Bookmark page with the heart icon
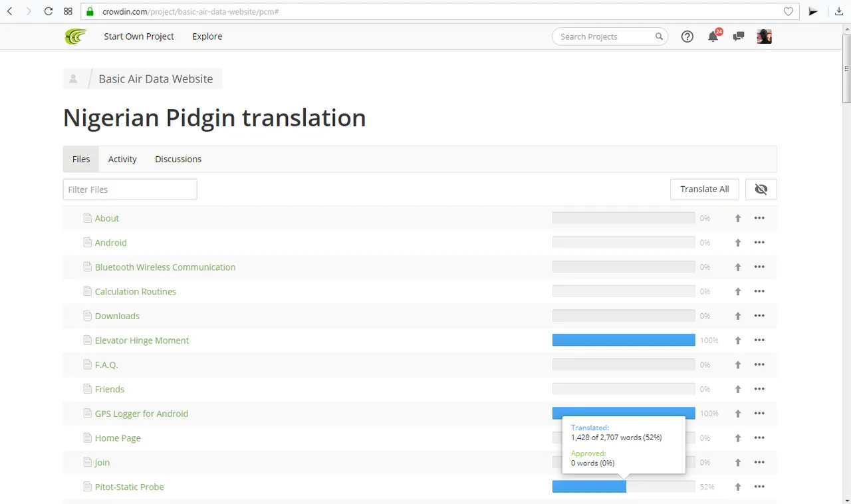Image resolution: width=851 pixels, height=504 pixels. click(x=788, y=11)
